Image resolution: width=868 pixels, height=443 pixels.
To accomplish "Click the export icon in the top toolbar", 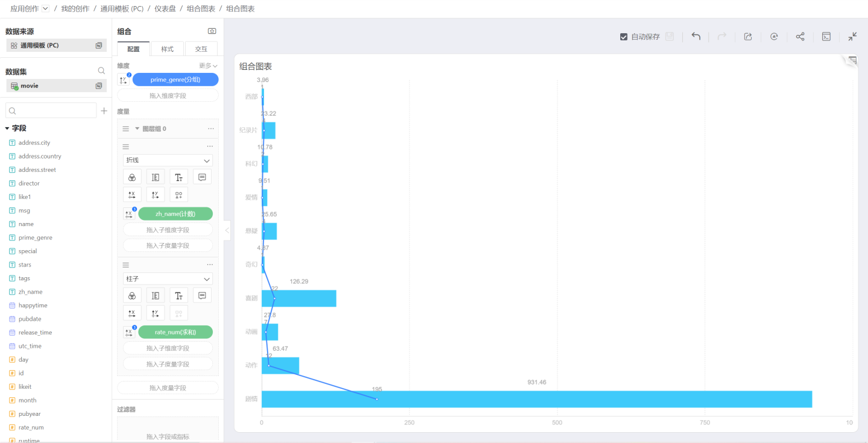I will click(x=748, y=37).
